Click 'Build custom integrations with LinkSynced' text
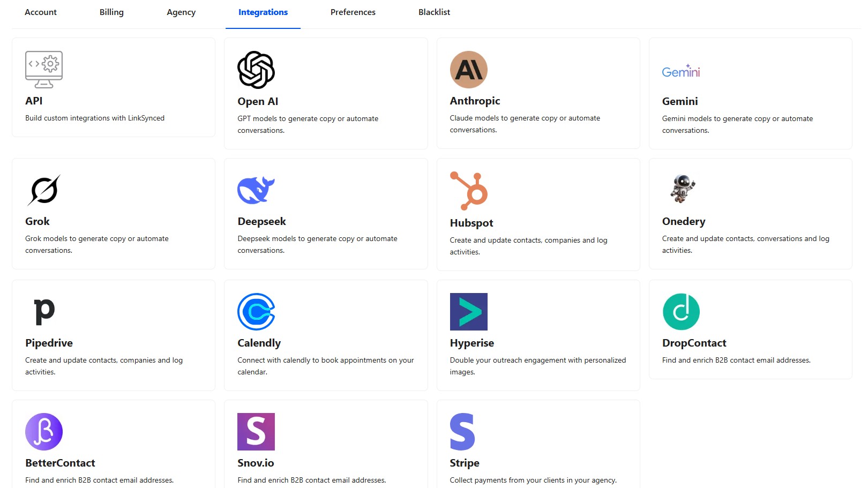This screenshot has width=868, height=488. click(95, 118)
